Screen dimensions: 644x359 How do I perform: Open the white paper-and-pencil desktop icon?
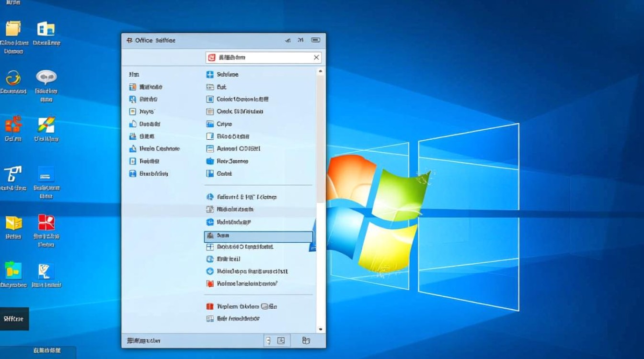[x=46, y=270]
